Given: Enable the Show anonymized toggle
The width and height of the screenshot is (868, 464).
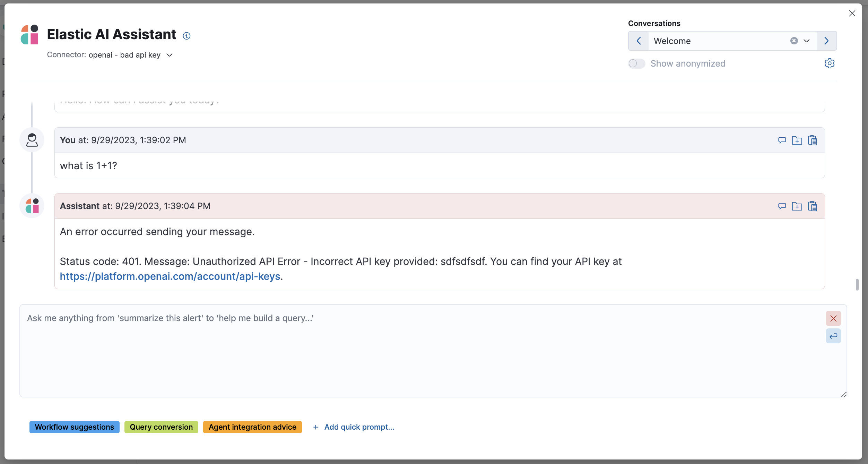Looking at the screenshot, I should (636, 63).
